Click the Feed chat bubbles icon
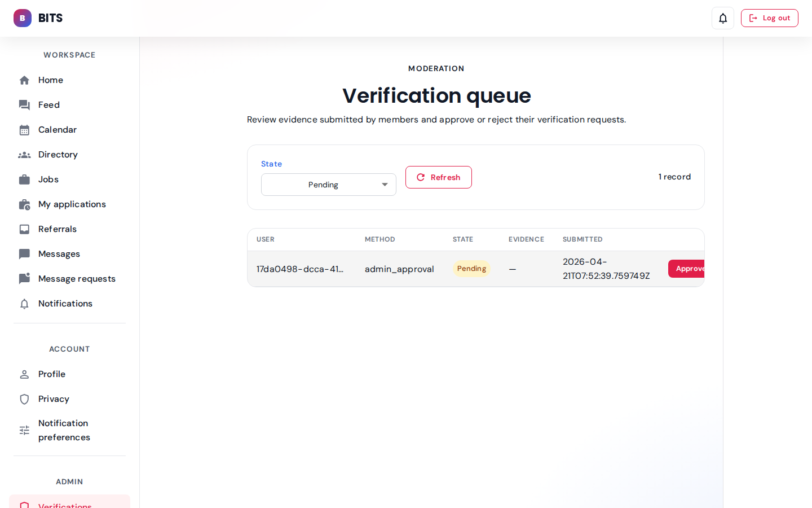Image resolution: width=812 pixels, height=508 pixels. coord(24,105)
